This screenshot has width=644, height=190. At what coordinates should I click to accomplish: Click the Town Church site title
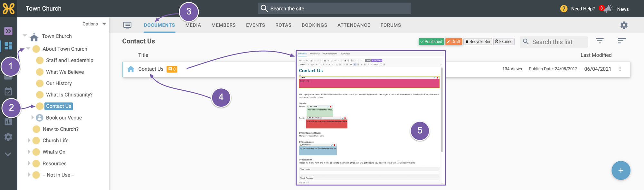click(x=43, y=9)
